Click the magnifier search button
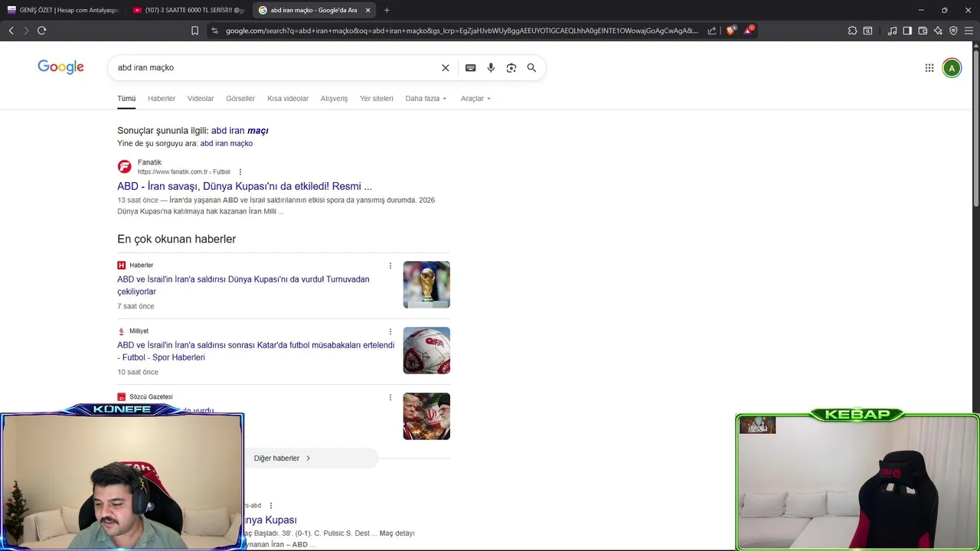The image size is (980, 551). 531,67
